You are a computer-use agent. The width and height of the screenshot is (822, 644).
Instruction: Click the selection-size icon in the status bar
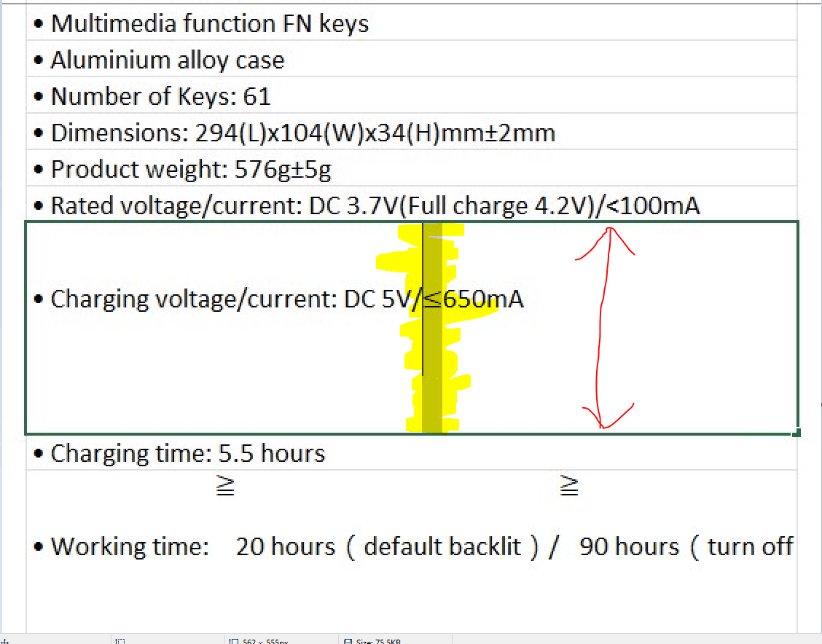click(120, 641)
